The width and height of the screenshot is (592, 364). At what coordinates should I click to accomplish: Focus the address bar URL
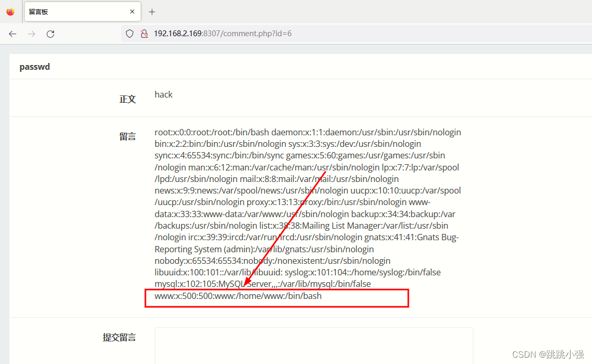[x=223, y=34]
